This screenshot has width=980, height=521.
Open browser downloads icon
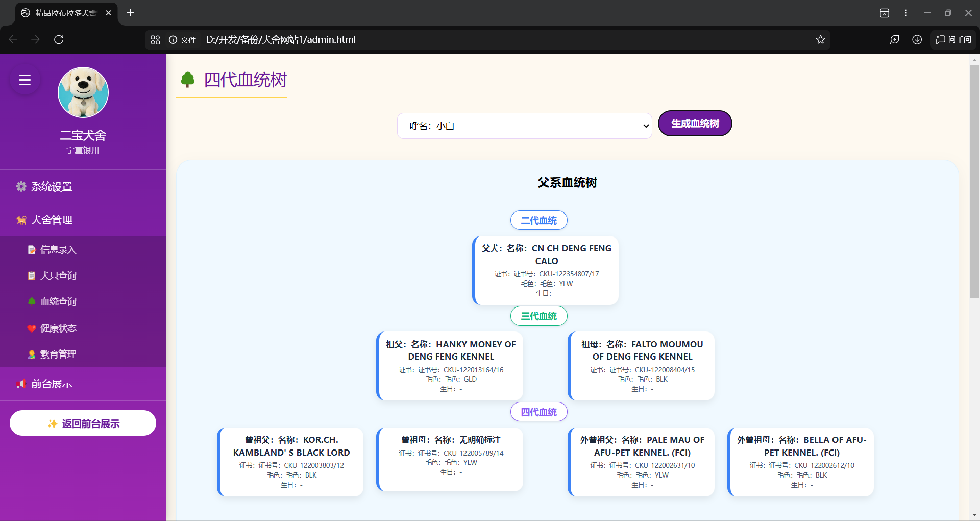[917, 40]
